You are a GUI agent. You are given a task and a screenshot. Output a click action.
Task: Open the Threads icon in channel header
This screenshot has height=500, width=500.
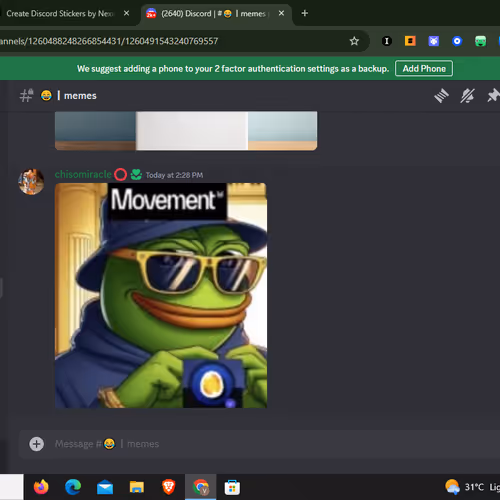441,96
